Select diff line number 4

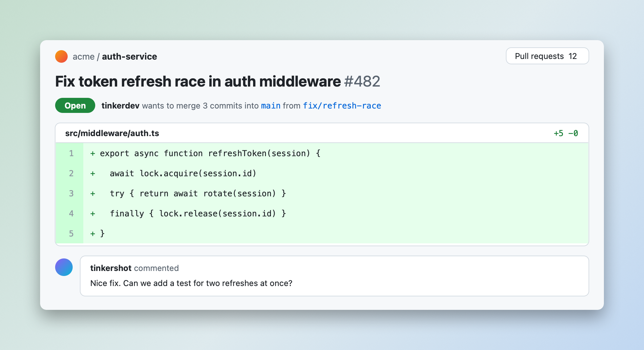(71, 214)
